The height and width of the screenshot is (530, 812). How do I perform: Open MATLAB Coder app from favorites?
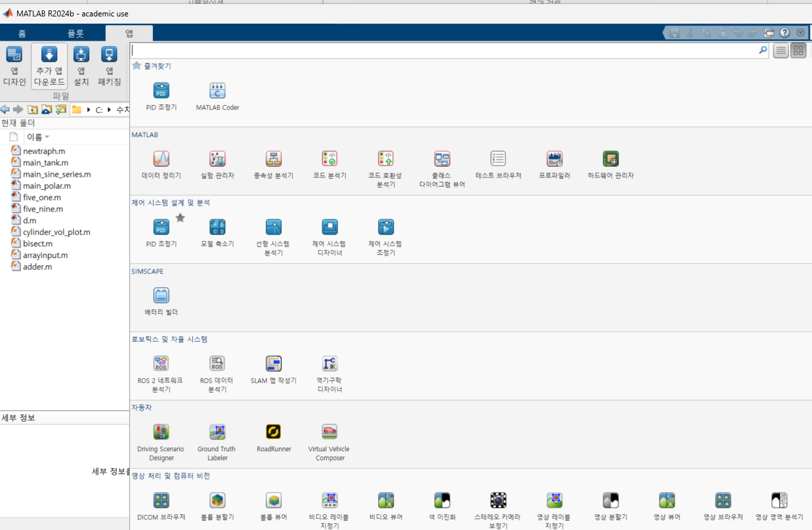pyautogui.click(x=217, y=97)
